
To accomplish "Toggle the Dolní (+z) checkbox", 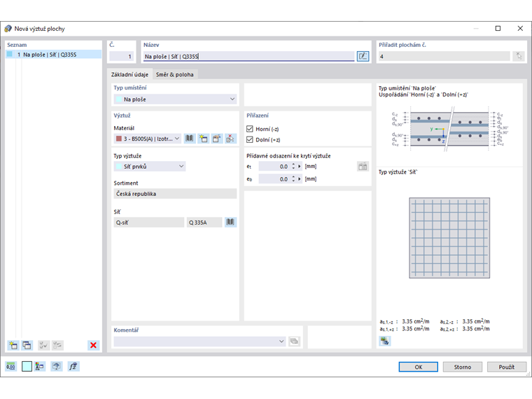I will pyautogui.click(x=250, y=140).
